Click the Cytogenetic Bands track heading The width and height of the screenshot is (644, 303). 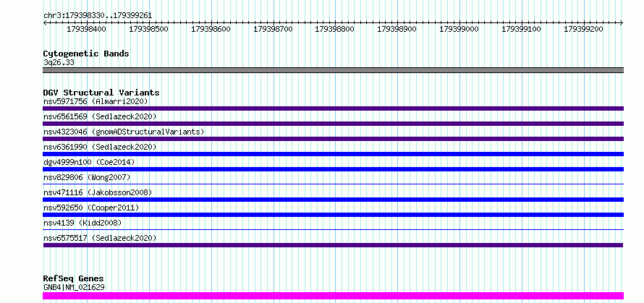86,54
